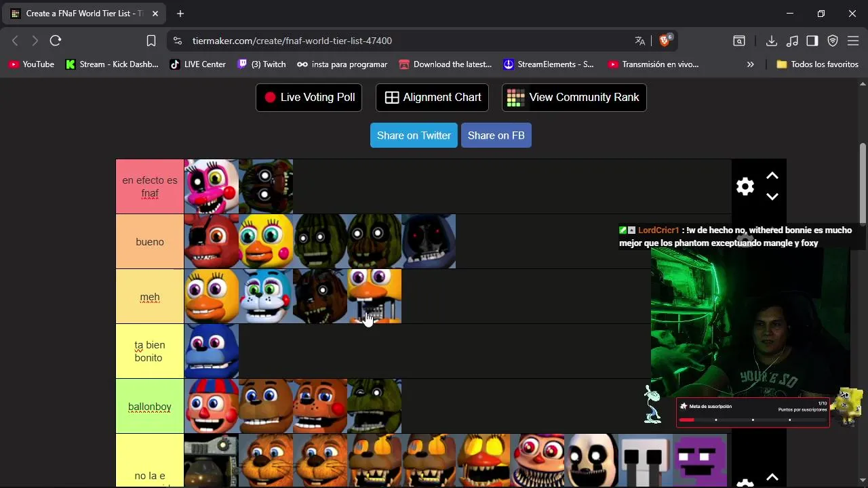The image size is (868, 488).
Task: Open the Alignment Chart button
Action: (x=432, y=98)
